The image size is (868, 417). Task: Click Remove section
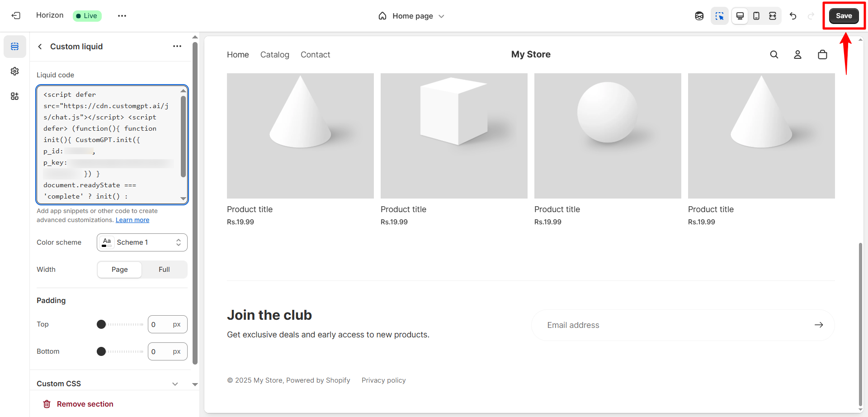85,404
